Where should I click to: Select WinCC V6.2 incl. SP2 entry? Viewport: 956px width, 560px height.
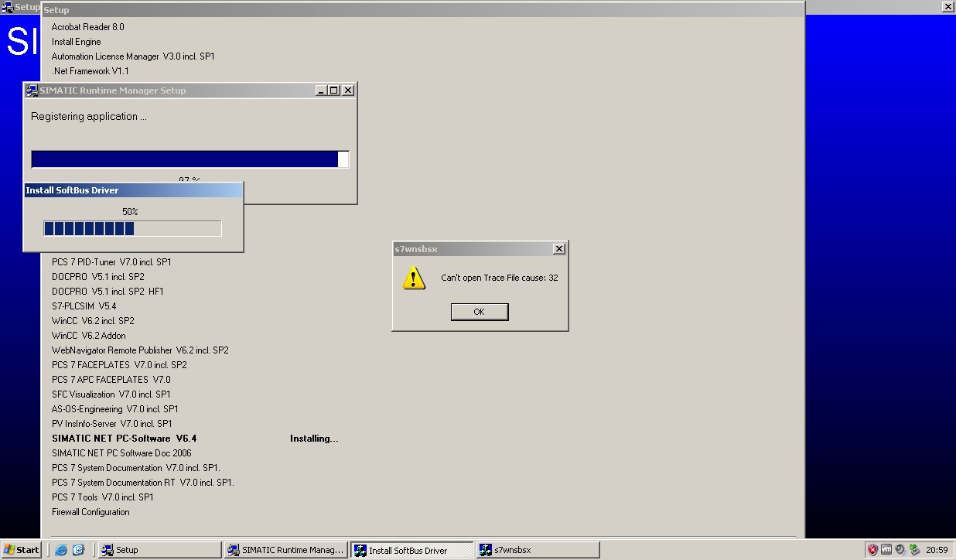[x=93, y=321]
